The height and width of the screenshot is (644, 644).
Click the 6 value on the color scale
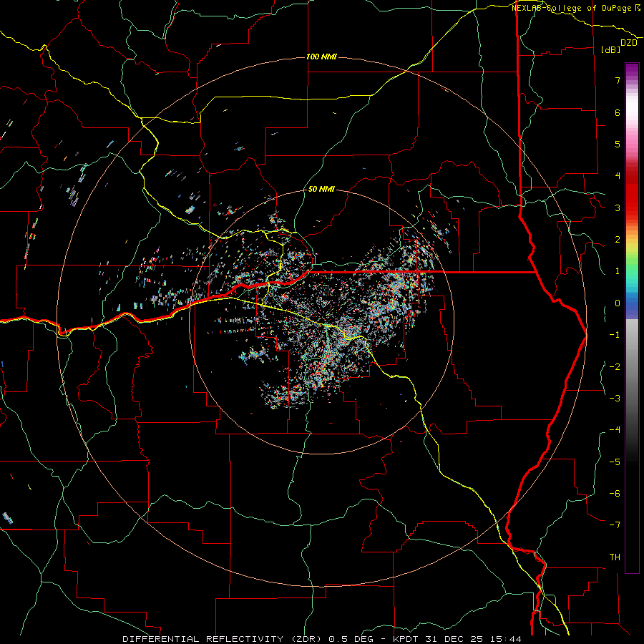point(618,112)
